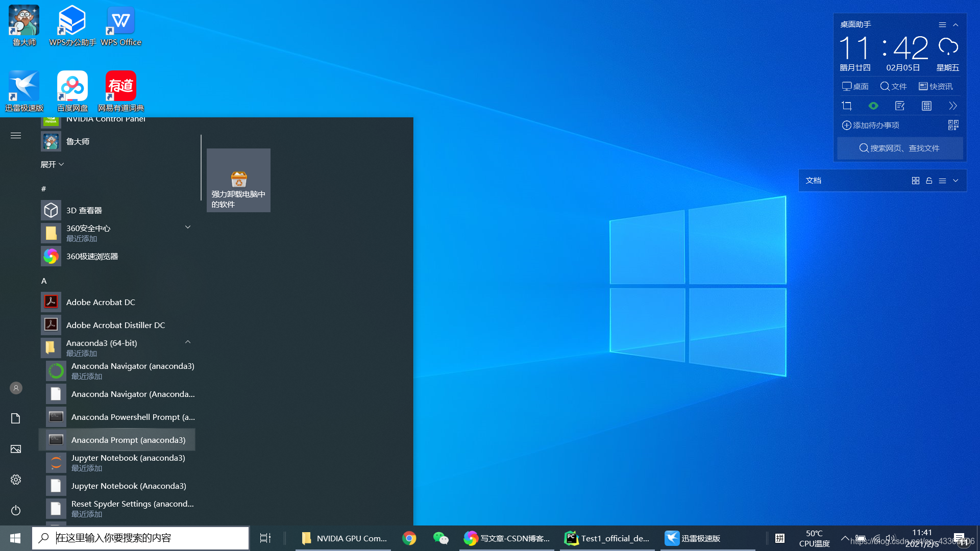Image resolution: width=980 pixels, height=551 pixels.
Task: Open Adobe Acrobat DC
Action: coord(117,302)
